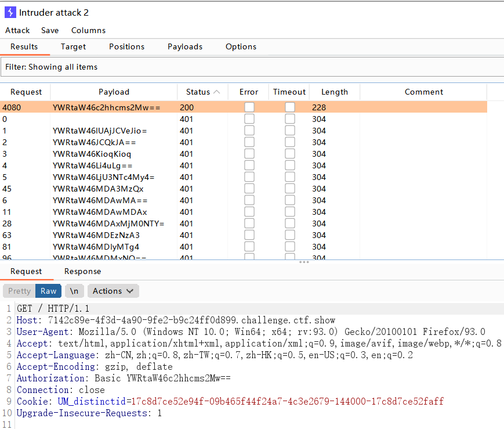Screen dimensions: 504x429
Task: Click status 200 of request 4080
Action: coord(187,107)
